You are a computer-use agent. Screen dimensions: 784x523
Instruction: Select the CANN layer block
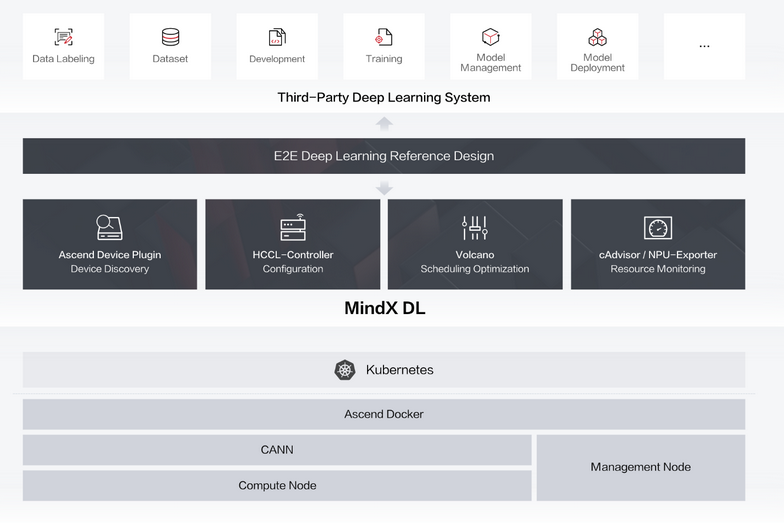tap(277, 450)
